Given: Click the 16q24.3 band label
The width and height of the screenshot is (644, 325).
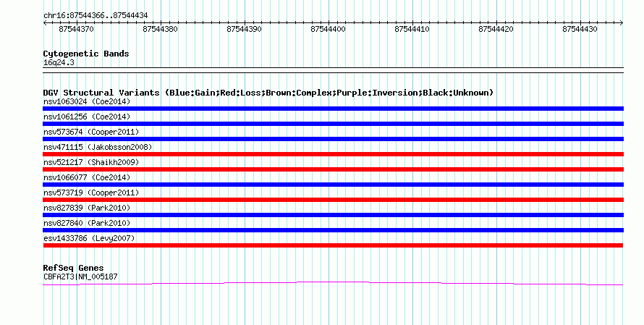Looking at the screenshot, I should 59,63.
